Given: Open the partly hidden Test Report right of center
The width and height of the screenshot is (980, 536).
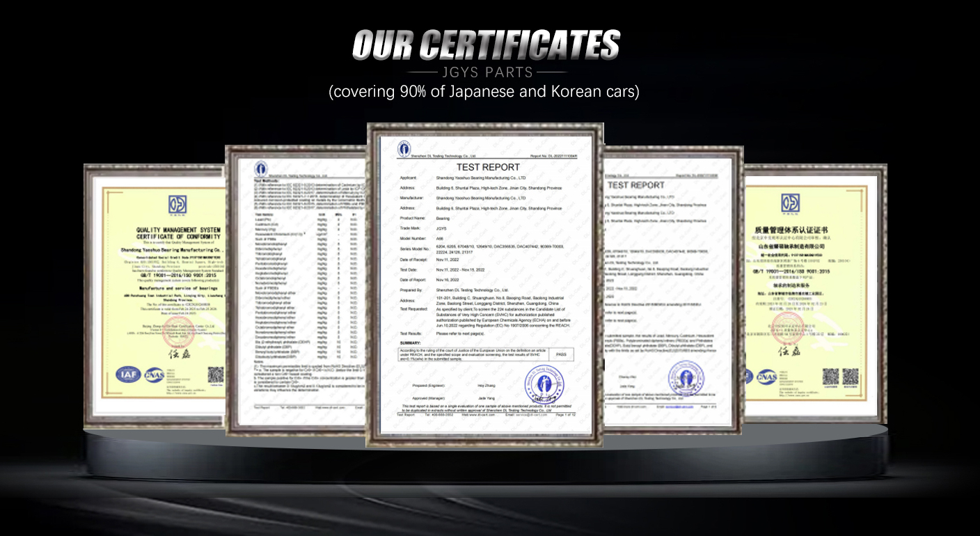Looking at the screenshot, I should 673,290.
